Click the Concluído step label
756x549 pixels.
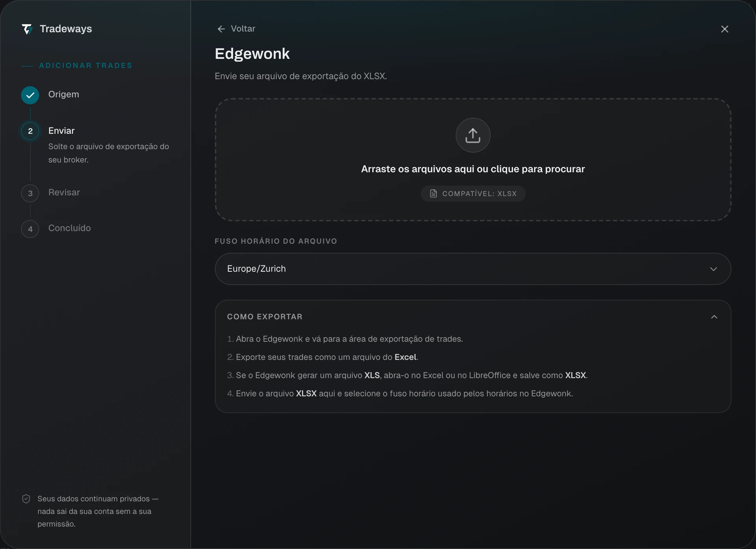70,228
